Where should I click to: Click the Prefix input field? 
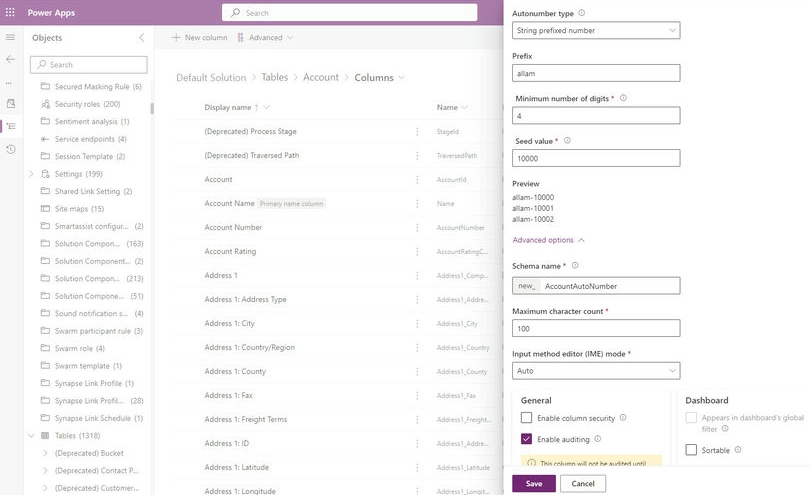point(596,73)
